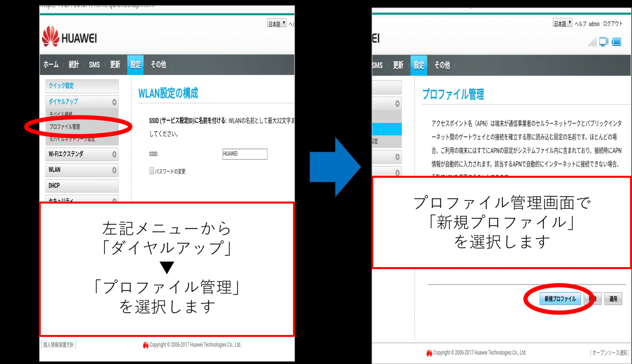Open the 個人情報保護方針 footer link
632x364 pixels.
coord(59,345)
